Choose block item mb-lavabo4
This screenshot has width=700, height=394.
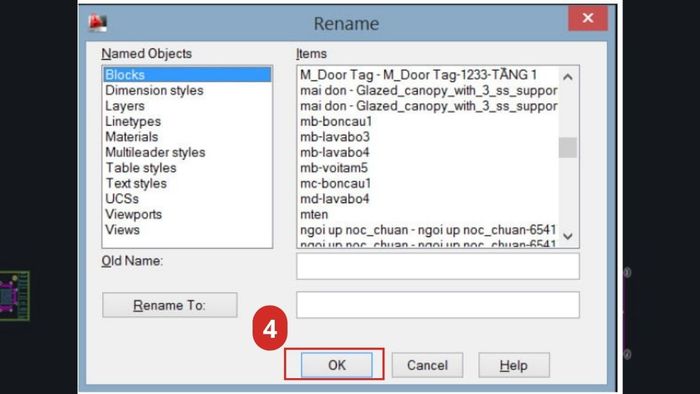coord(335,152)
